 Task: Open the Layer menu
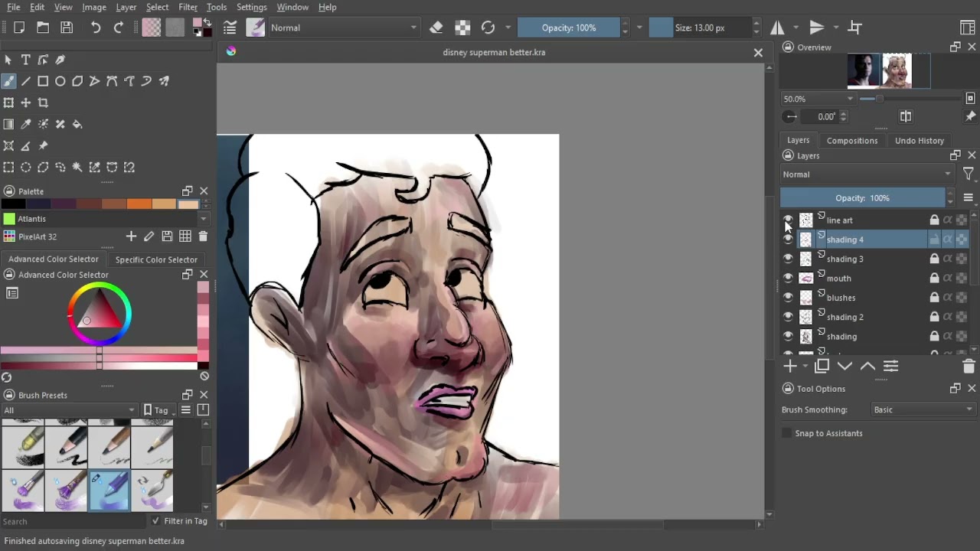[126, 7]
